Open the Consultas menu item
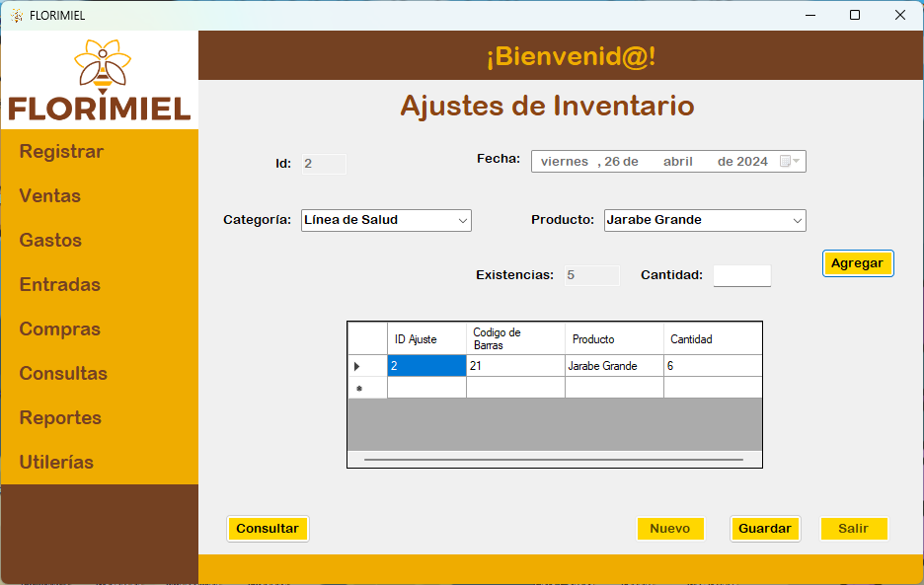 pyautogui.click(x=63, y=374)
